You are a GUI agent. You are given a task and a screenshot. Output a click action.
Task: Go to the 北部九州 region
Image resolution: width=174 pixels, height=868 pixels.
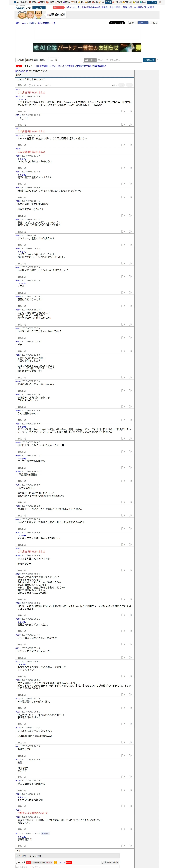coord(117,2)
